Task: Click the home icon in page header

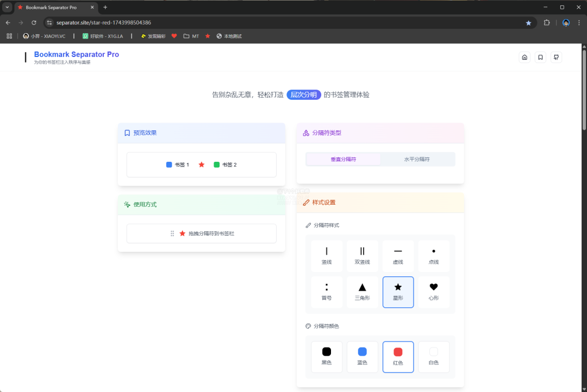Action: [x=524, y=57]
